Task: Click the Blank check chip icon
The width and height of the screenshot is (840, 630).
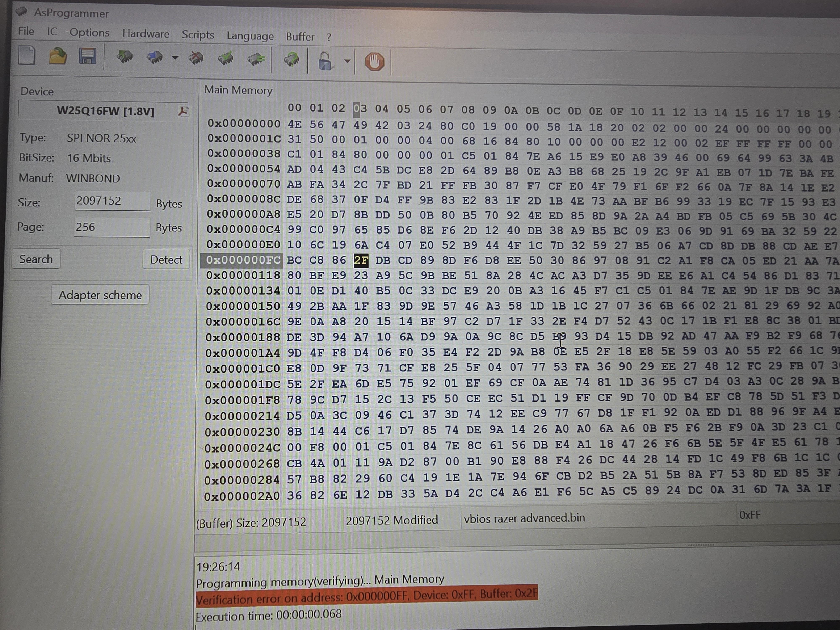Action: point(256,59)
